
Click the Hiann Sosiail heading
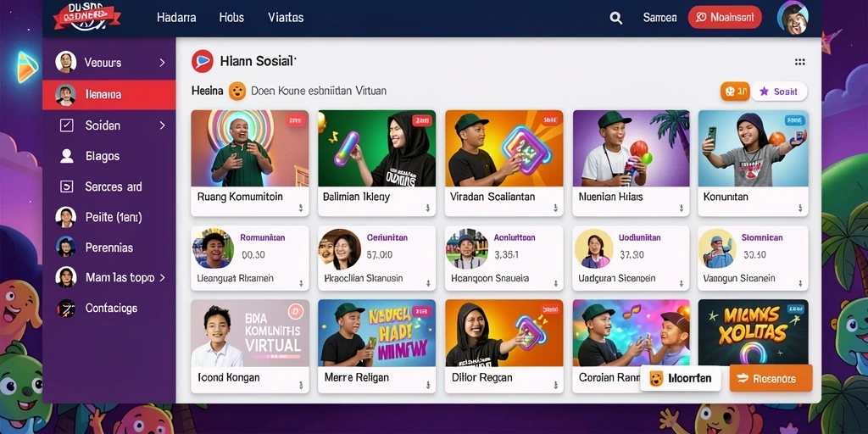(258, 61)
